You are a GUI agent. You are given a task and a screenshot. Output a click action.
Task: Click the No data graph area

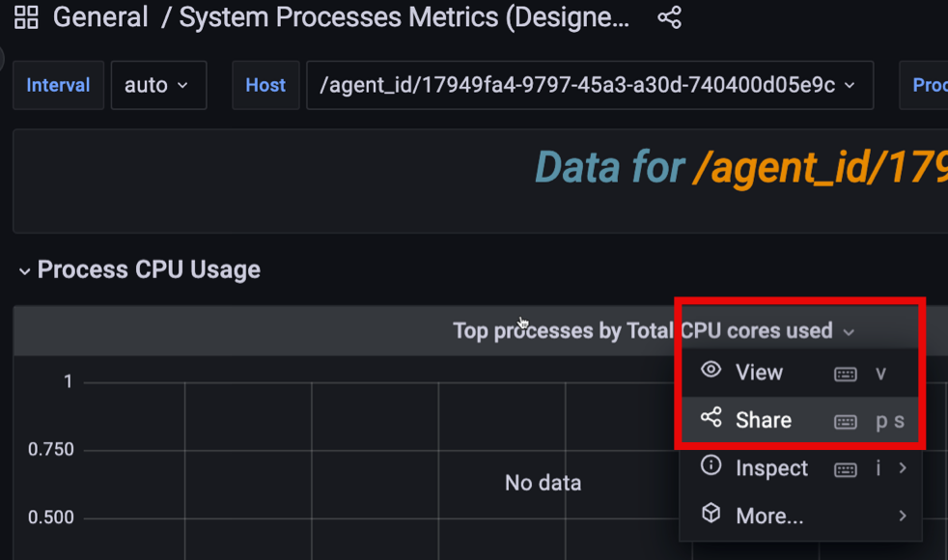(x=543, y=482)
